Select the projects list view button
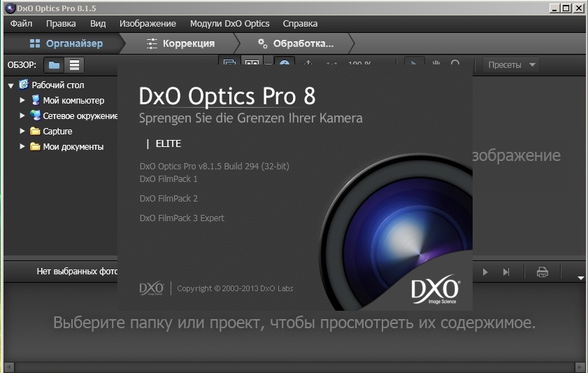The height and width of the screenshot is (373, 588). point(74,65)
